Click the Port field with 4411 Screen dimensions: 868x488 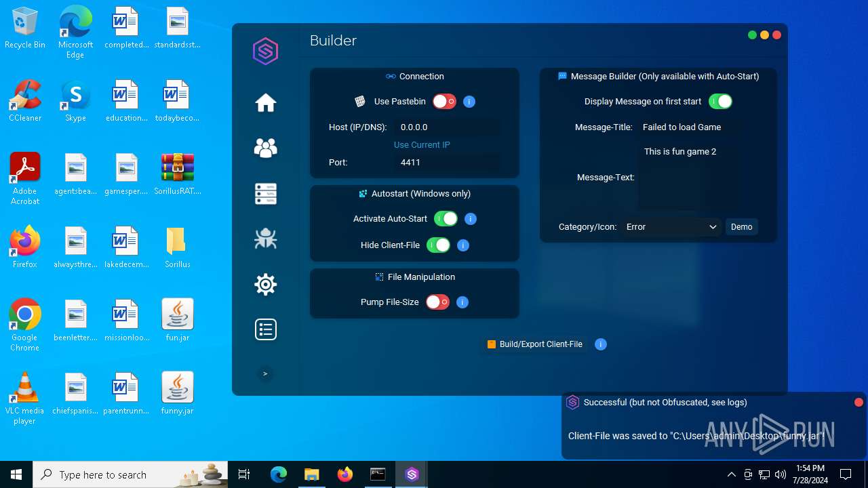click(x=448, y=162)
